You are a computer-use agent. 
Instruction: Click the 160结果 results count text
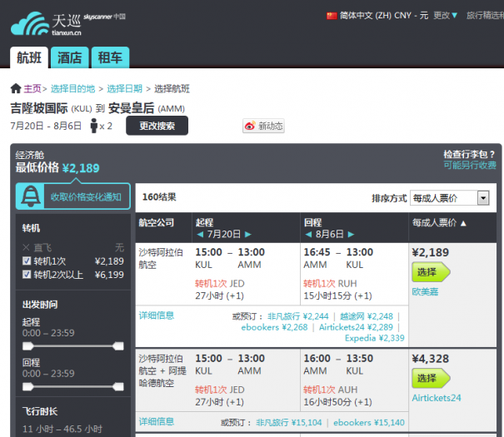coord(159,196)
